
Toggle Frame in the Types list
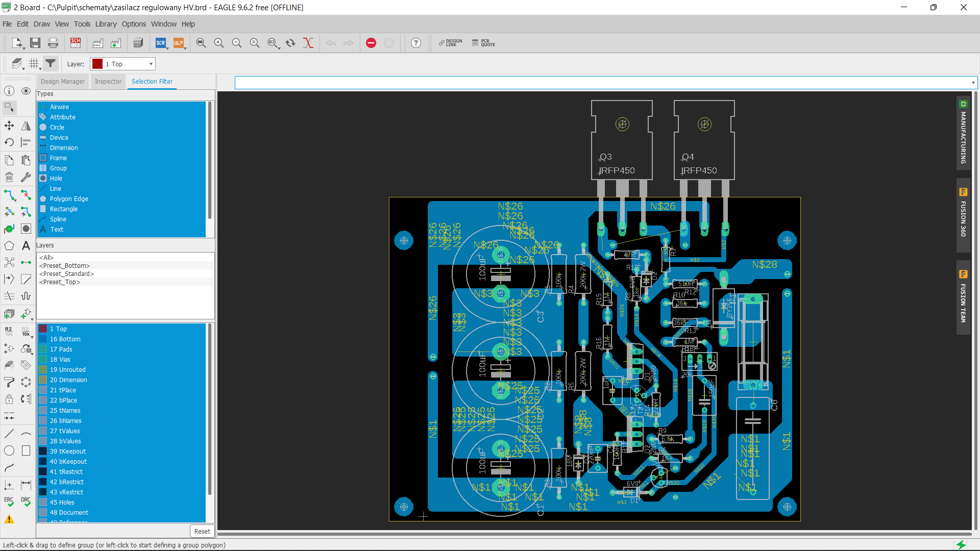click(121, 158)
